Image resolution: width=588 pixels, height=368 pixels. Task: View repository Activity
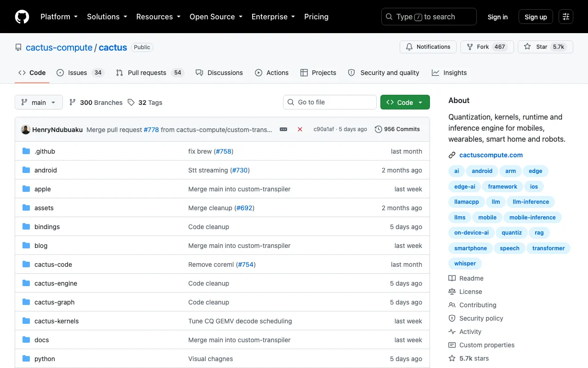point(465,332)
